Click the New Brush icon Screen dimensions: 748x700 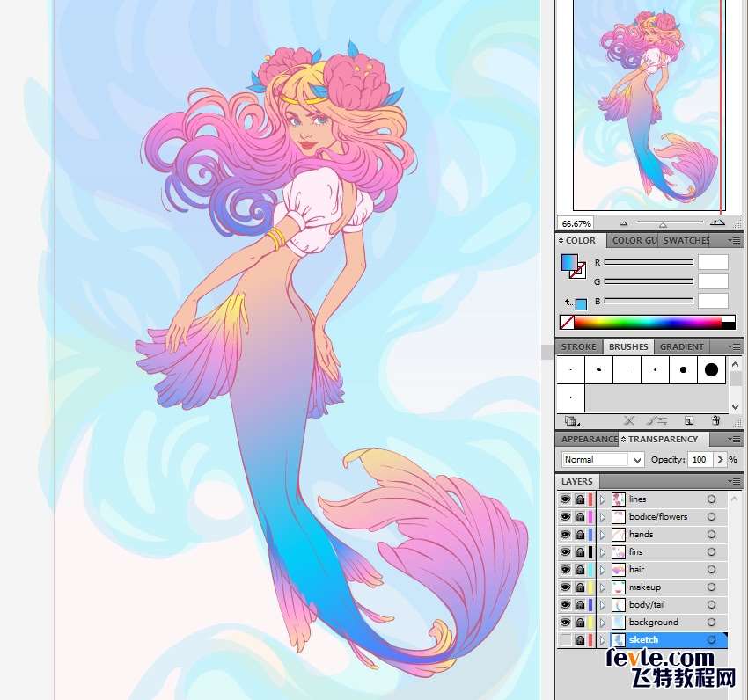[x=688, y=420]
